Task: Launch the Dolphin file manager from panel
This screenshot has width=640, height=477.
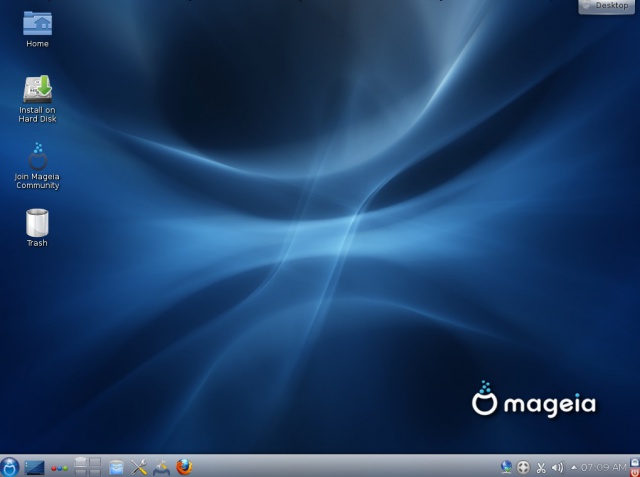Action: pos(116,468)
